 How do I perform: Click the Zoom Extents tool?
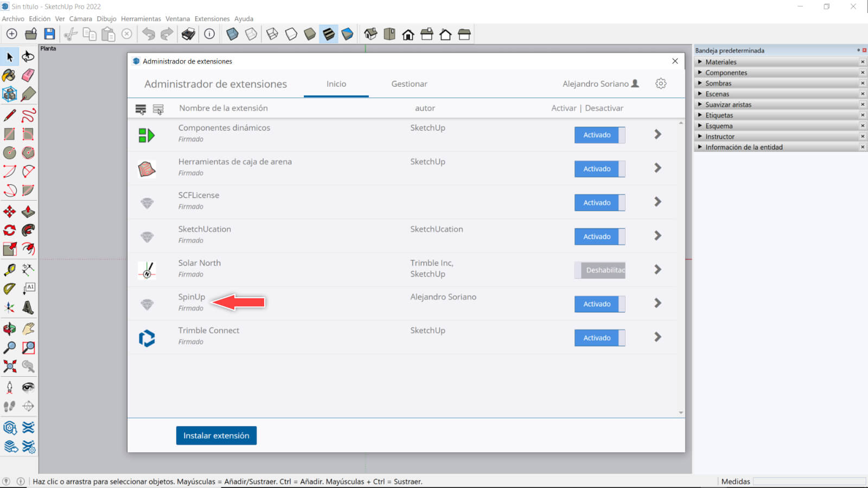9,366
